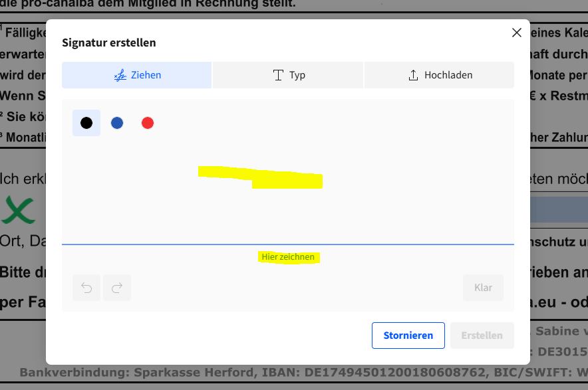The width and height of the screenshot is (588, 390).
Task: Click the upload arrow icon beside Hochladen
Action: [x=413, y=75]
